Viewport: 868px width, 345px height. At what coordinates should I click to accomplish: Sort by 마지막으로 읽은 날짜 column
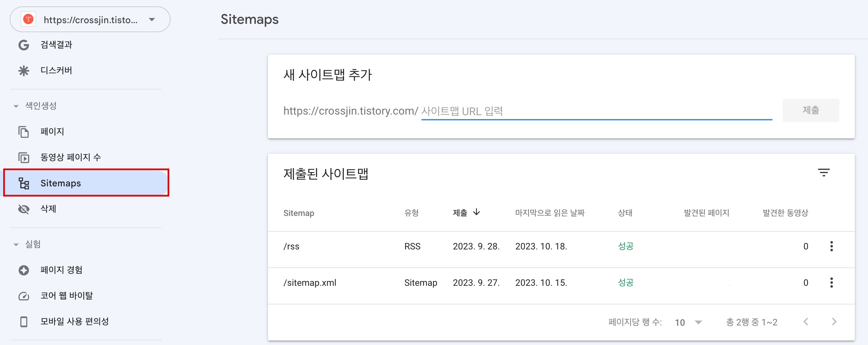point(550,213)
